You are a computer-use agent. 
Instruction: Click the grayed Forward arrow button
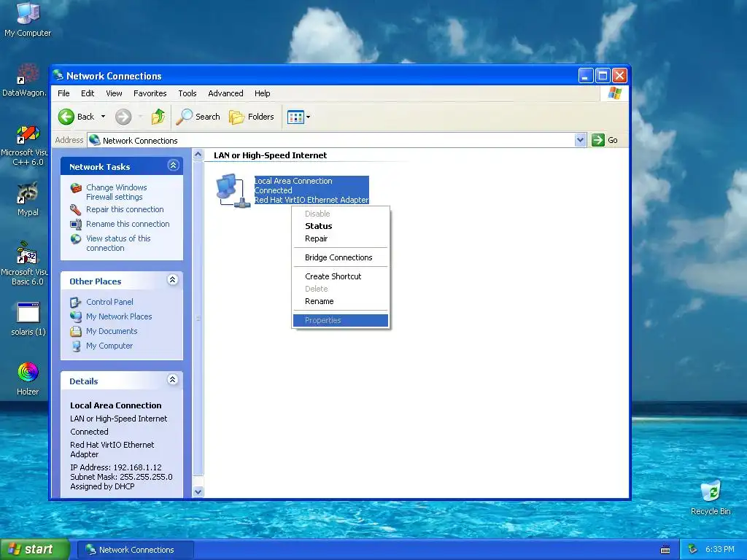pyautogui.click(x=123, y=117)
